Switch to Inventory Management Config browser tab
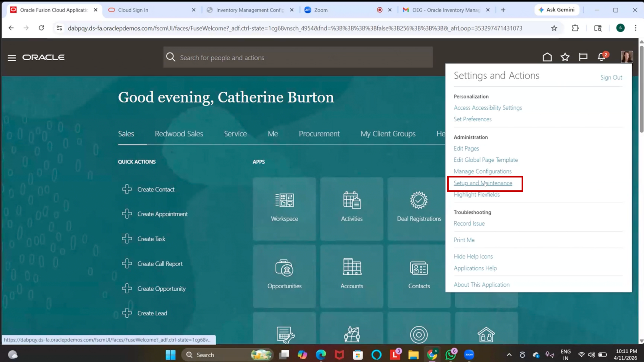 (x=250, y=10)
